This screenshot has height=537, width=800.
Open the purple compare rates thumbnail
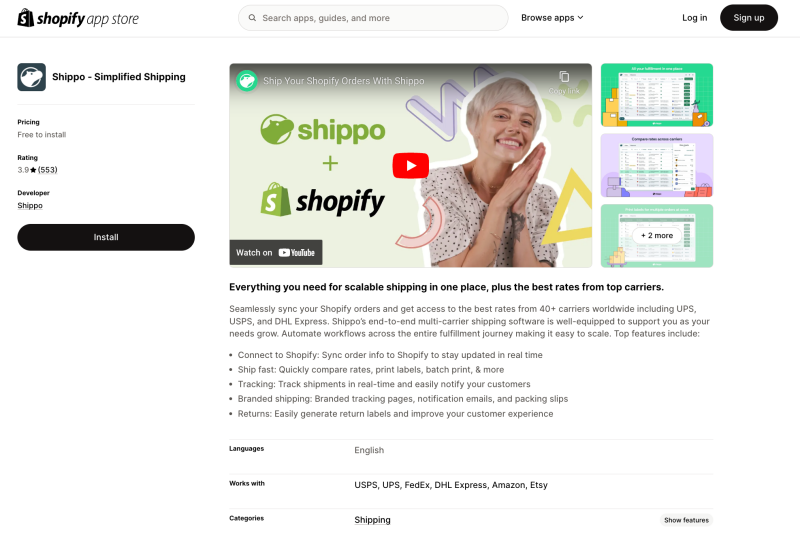tap(657, 165)
